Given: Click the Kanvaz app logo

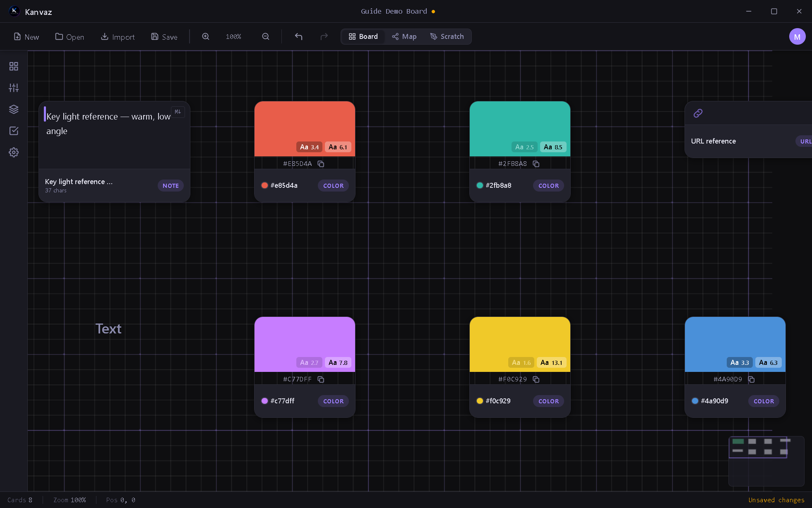Looking at the screenshot, I should coord(14,11).
